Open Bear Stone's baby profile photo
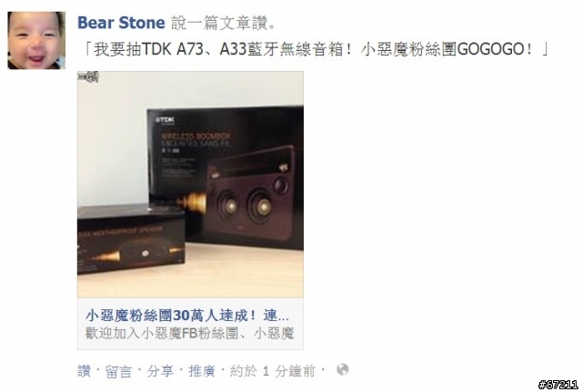 click(x=36, y=40)
